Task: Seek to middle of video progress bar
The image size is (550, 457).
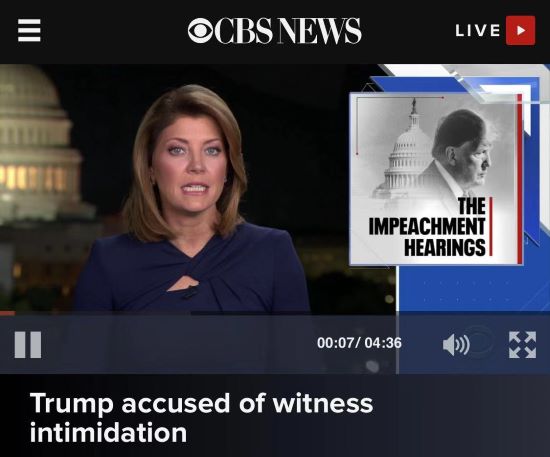Action: (275, 313)
